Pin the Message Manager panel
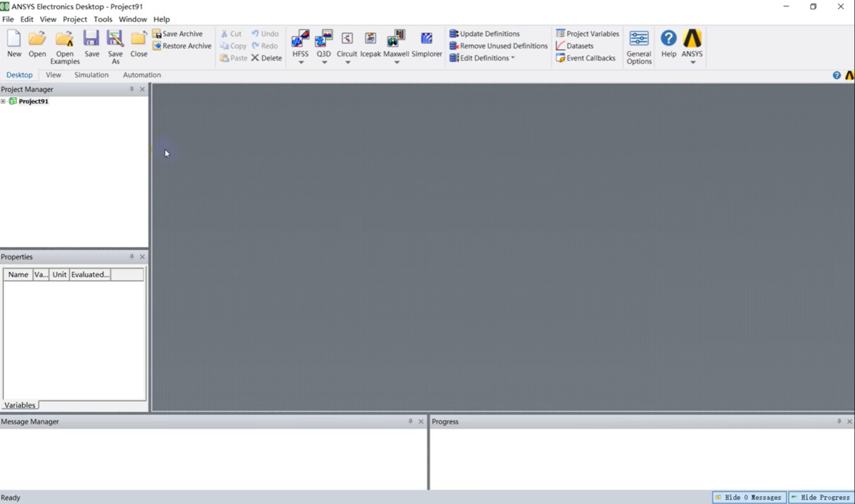This screenshot has height=504, width=855. (x=410, y=421)
